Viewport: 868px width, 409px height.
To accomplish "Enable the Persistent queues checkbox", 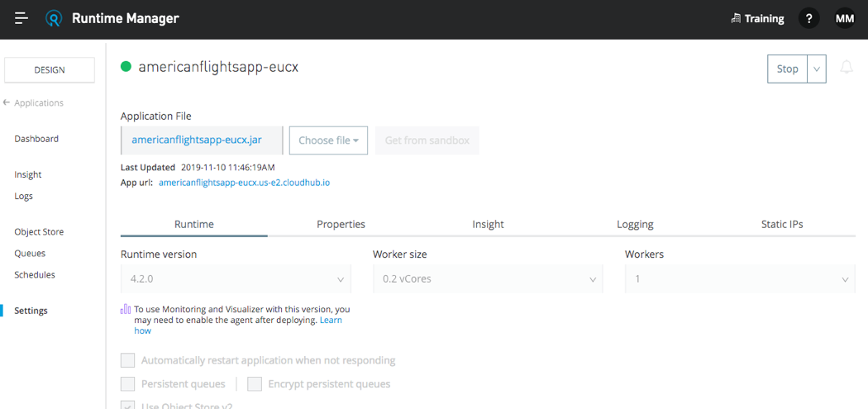I will (128, 383).
